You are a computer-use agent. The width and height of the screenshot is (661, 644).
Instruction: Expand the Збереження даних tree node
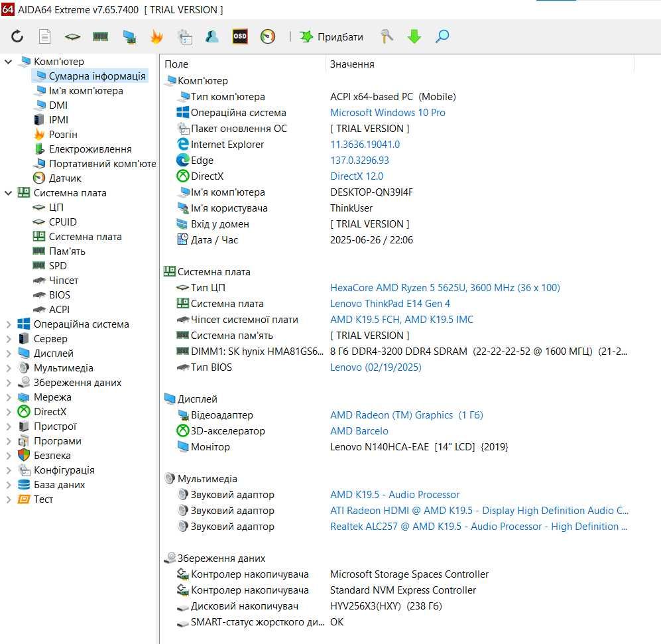tap(9, 383)
